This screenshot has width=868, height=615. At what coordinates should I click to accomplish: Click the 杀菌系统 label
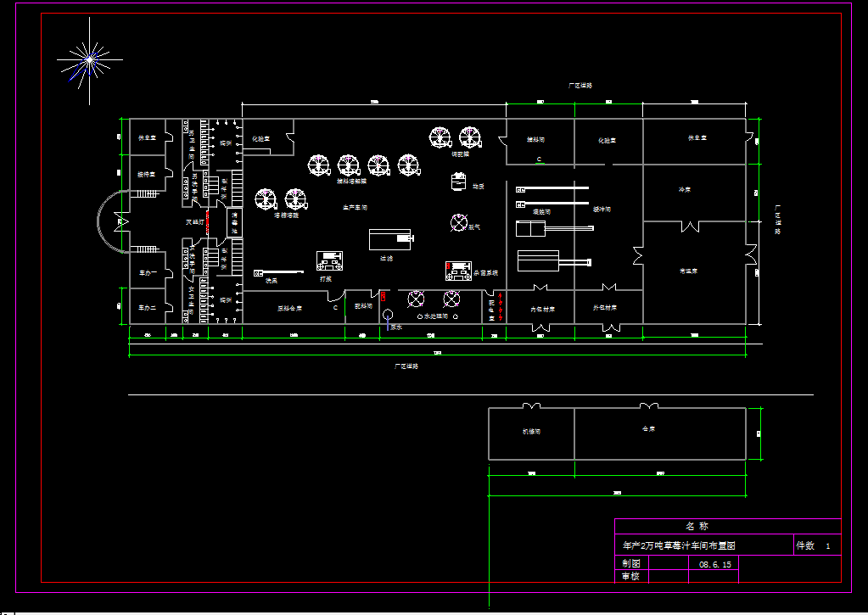485,273
